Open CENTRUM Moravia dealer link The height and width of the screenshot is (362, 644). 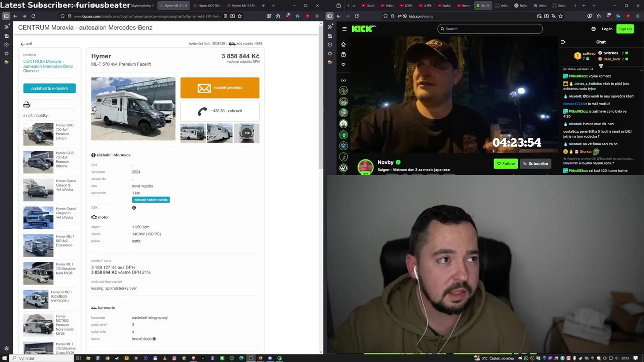[x=48, y=64]
